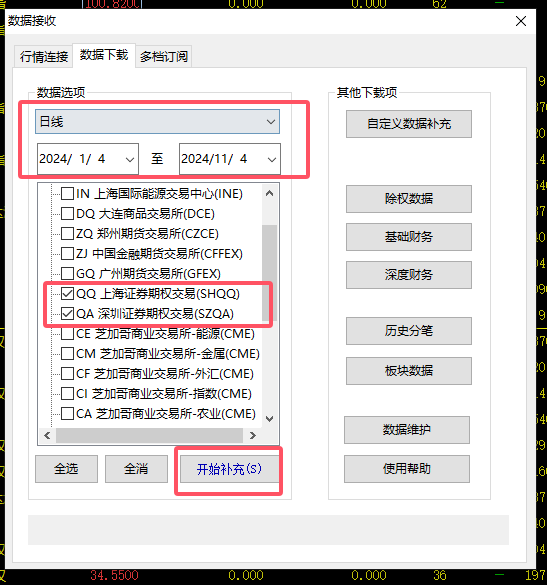Click the list's scroll right arrow

click(x=253, y=435)
